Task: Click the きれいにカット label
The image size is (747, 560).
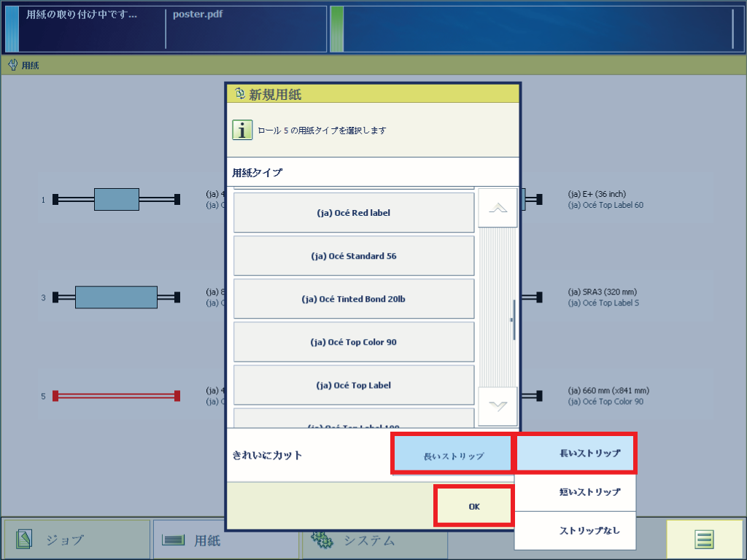Action: pyautogui.click(x=267, y=455)
